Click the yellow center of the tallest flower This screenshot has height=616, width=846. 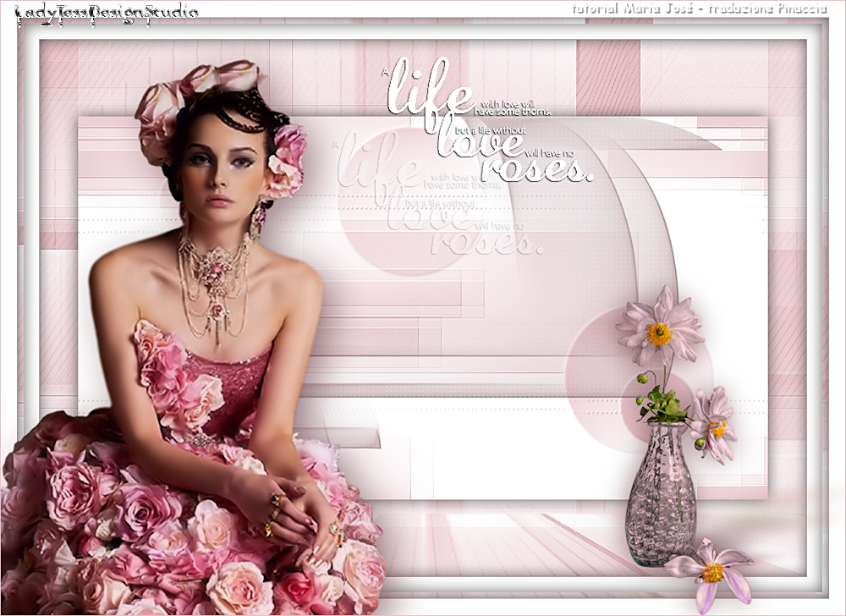(x=660, y=333)
